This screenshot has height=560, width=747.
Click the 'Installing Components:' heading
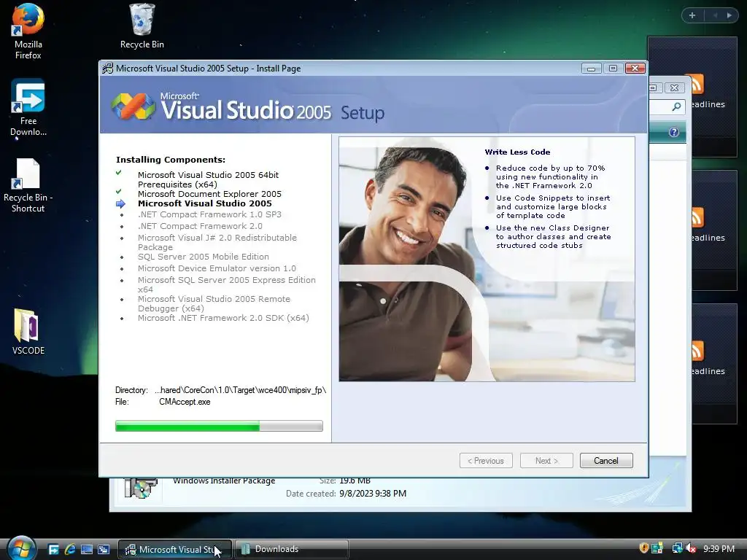pos(171,160)
